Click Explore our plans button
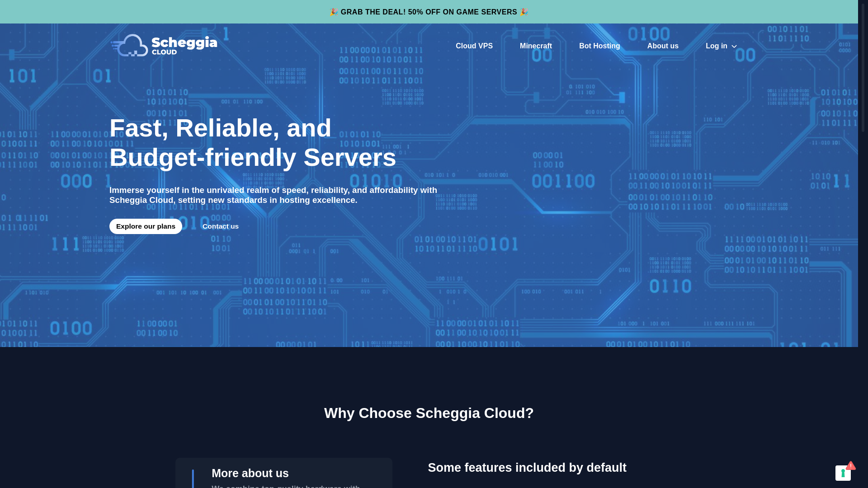This screenshot has width=868, height=488. point(146,226)
